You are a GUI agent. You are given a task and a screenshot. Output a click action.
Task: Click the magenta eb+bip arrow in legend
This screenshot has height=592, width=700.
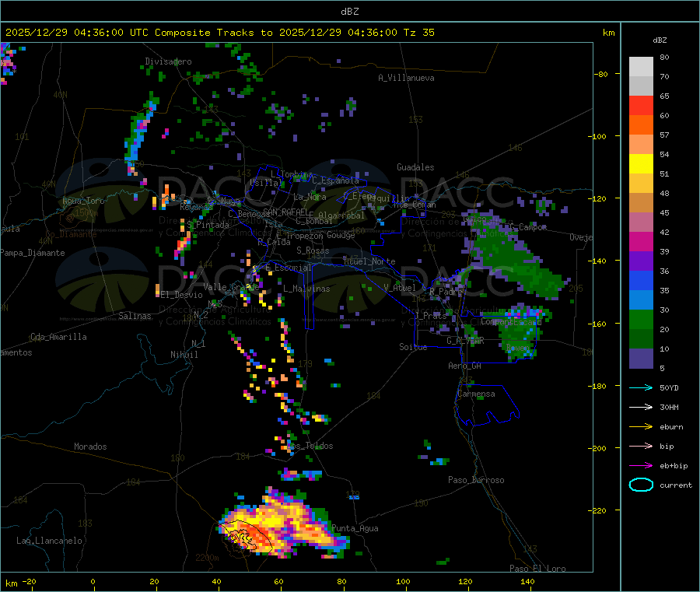click(x=641, y=466)
